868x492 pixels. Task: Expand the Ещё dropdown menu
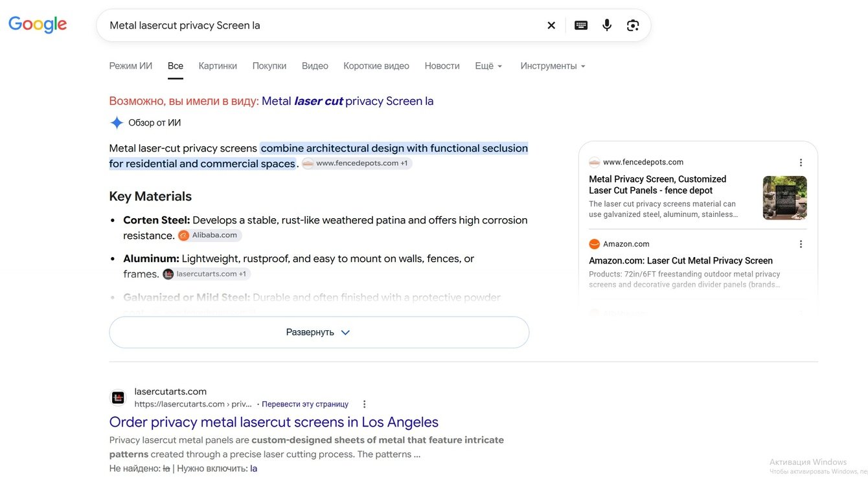[x=488, y=66]
